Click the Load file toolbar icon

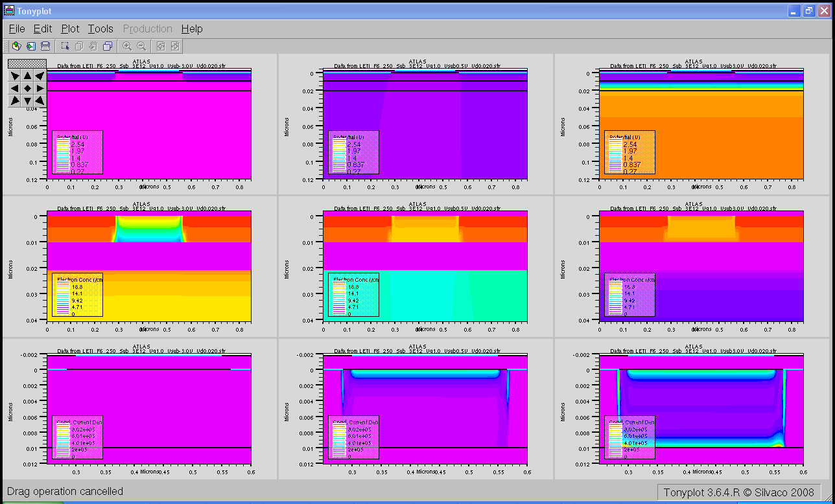pos(17,46)
